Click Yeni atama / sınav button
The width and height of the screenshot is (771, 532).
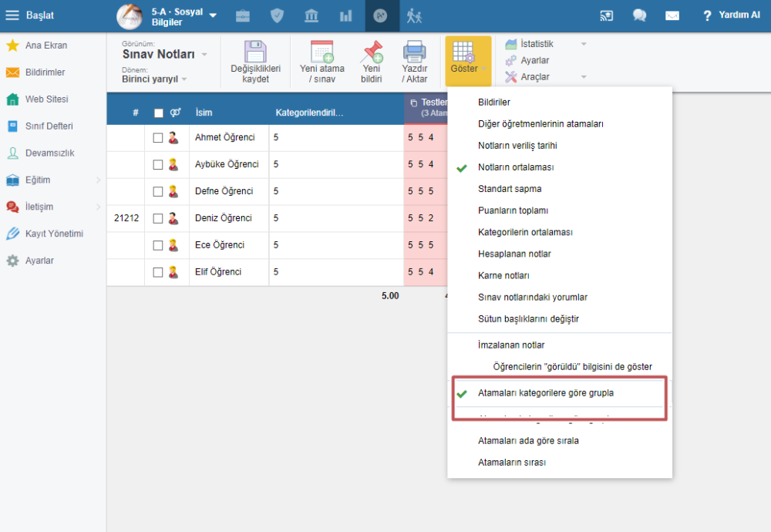coord(322,62)
